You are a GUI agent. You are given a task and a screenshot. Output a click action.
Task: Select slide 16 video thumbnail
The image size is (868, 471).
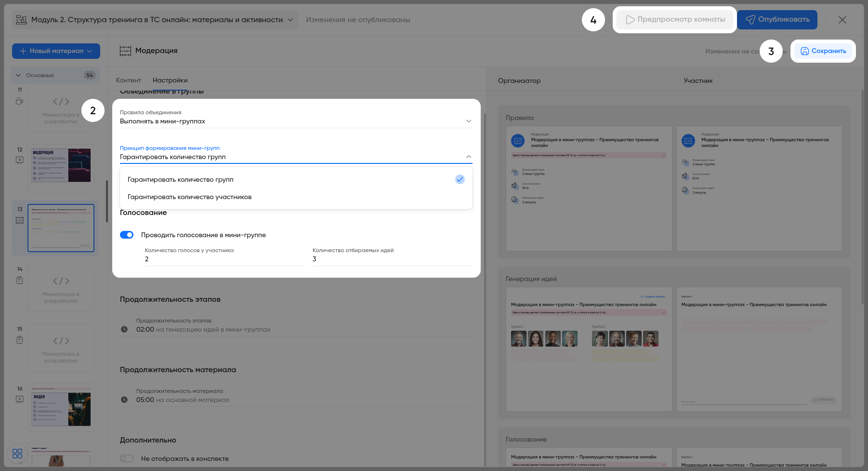(x=61, y=407)
